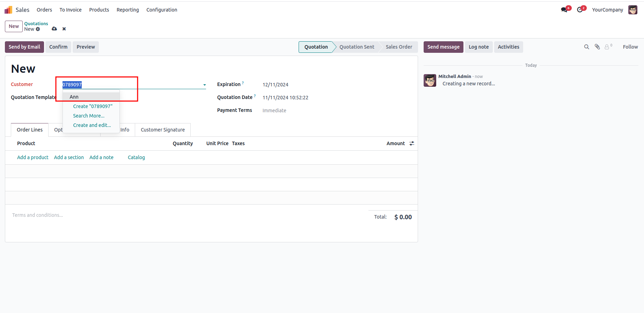Click the chatter search magnifier icon
The image size is (644, 313).
(x=587, y=47)
